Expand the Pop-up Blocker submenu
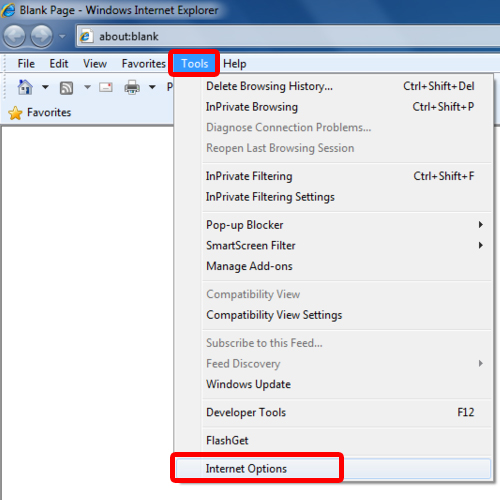 coord(333,225)
